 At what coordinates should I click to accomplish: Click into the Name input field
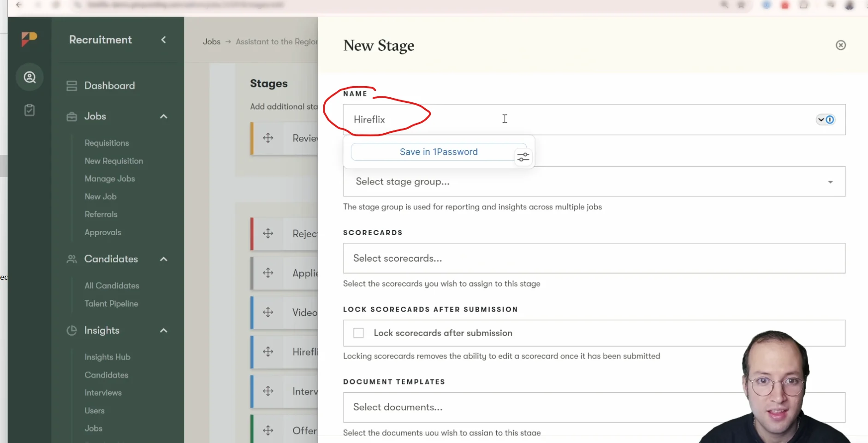594,119
